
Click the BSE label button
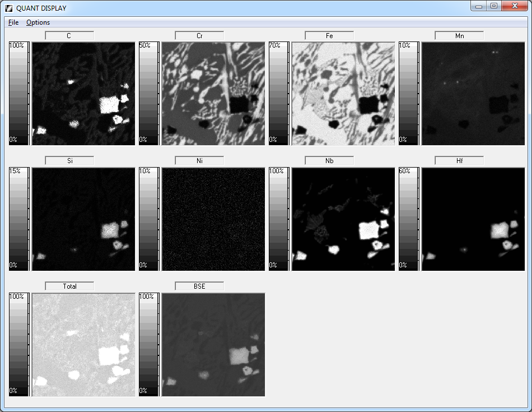click(x=199, y=286)
